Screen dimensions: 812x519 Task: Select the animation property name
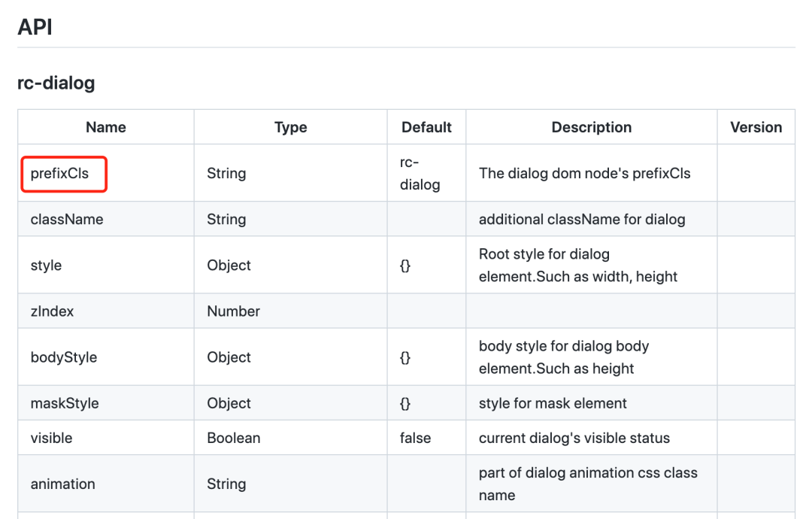[x=63, y=484]
